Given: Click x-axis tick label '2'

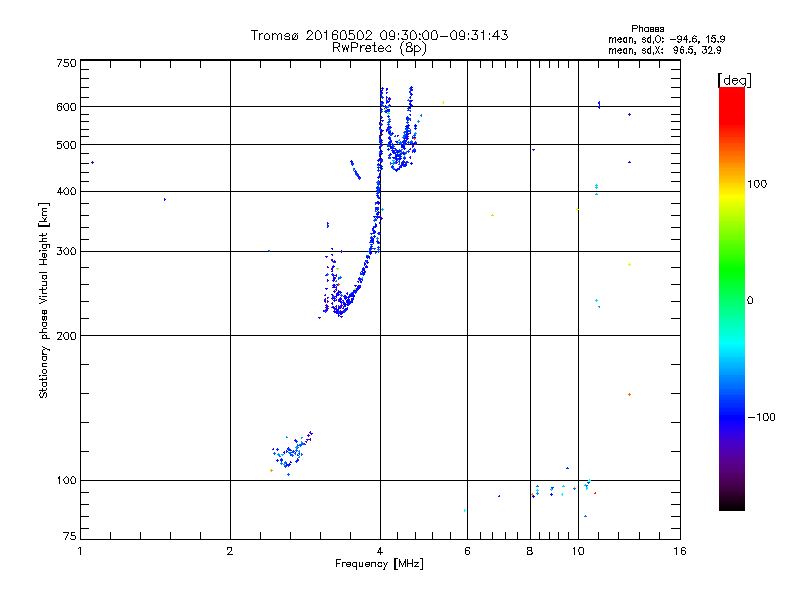Looking at the screenshot, I should (230, 551).
